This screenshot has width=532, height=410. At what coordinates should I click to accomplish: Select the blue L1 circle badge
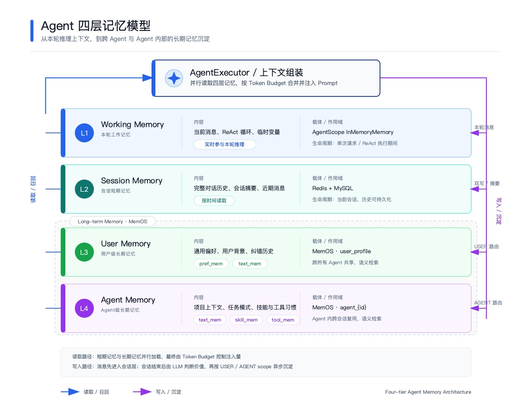tap(84, 133)
